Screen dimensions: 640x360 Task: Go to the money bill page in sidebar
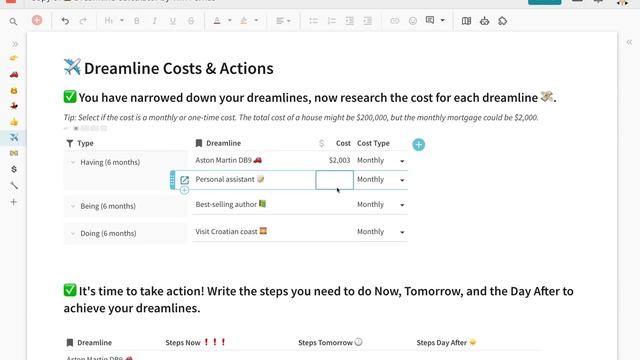14,153
